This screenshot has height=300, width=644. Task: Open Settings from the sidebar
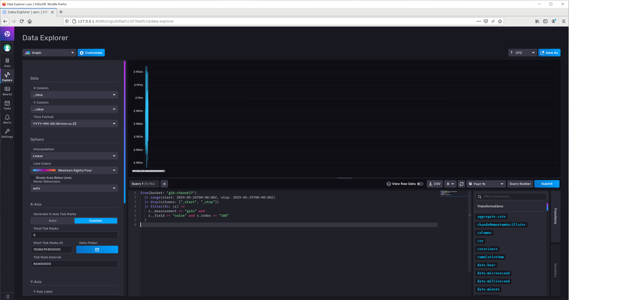click(7, 133)
